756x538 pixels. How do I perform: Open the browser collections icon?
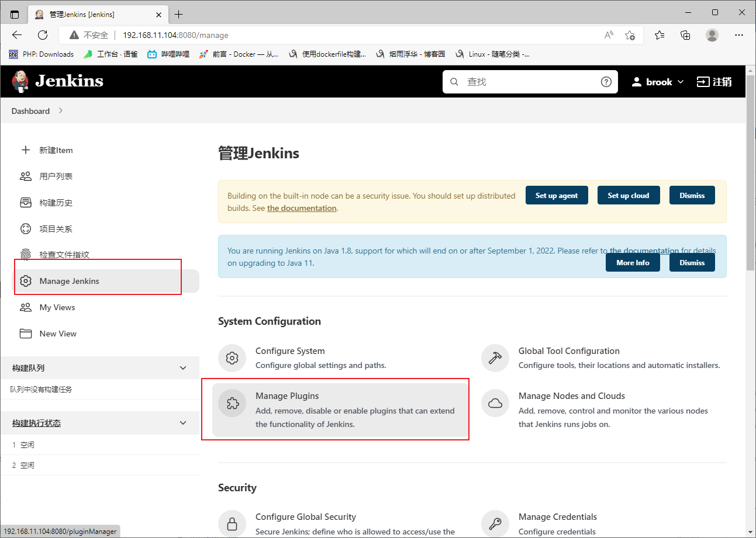(686, 35)
